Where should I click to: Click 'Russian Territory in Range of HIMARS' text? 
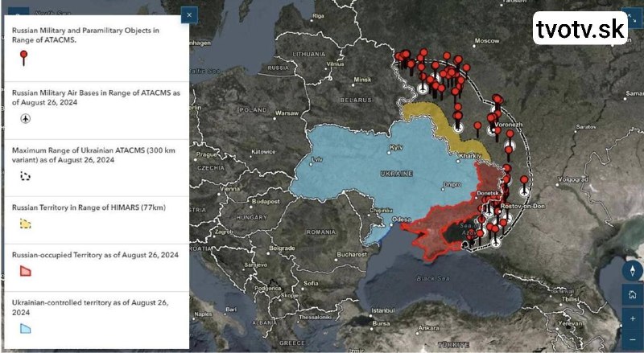(x=89, y=208)
